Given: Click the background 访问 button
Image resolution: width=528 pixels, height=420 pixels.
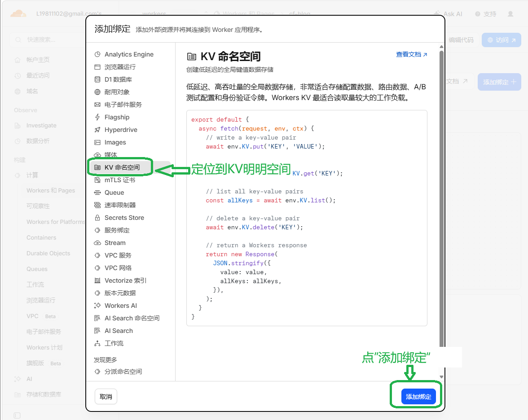Looking at the screenshot, I should 502,39.
